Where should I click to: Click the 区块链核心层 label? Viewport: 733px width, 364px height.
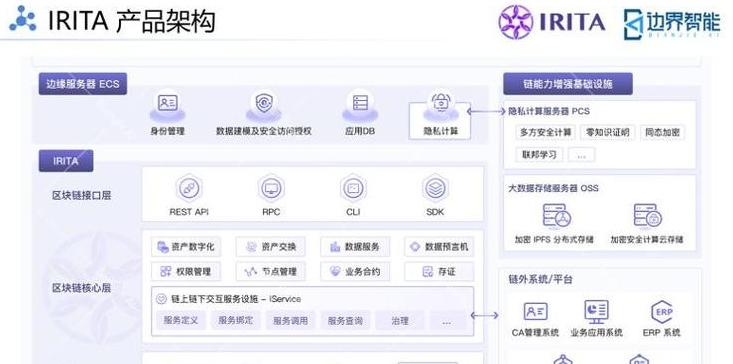pos(81,288)
